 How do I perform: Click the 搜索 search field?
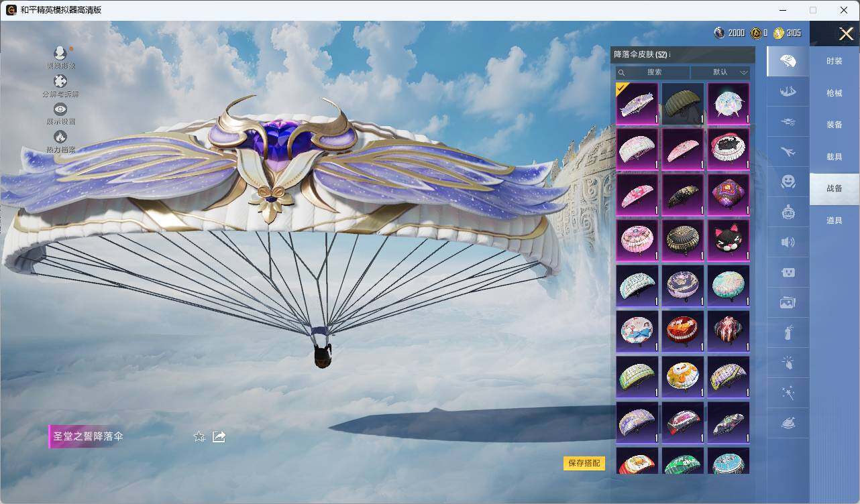coord(653,72)
